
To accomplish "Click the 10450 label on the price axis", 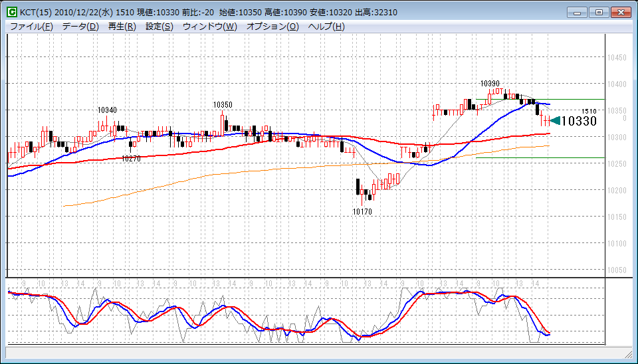I will pos(617,58).
